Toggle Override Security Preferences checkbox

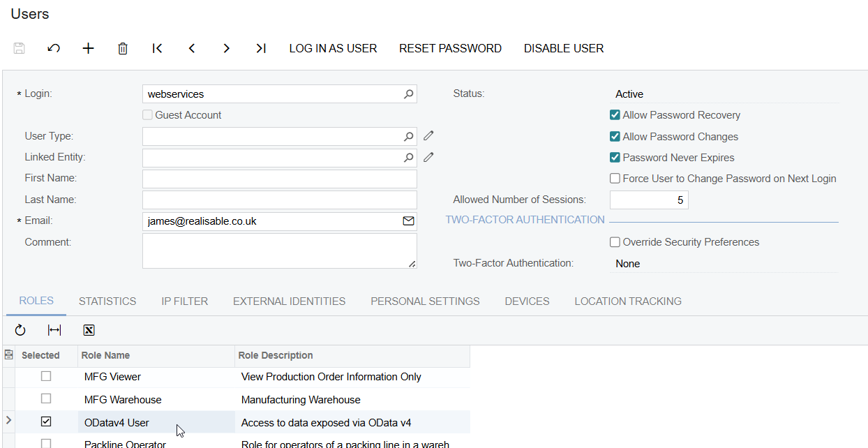click(615, 242)
